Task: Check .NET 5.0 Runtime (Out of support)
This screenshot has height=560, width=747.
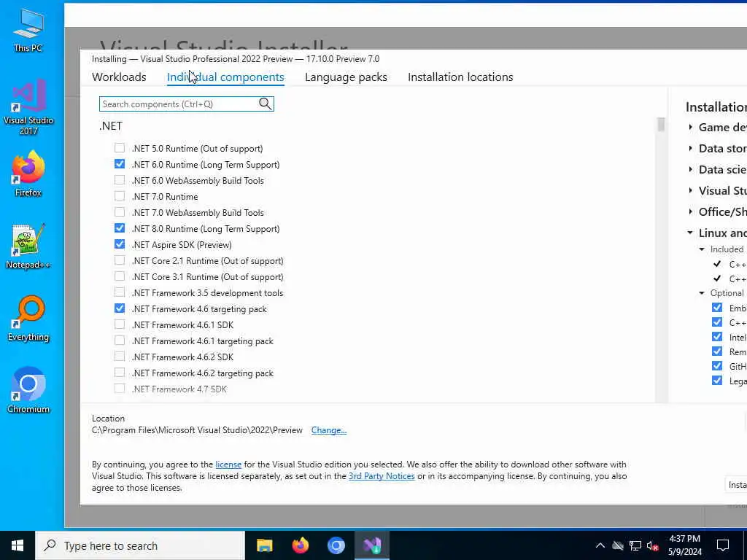Action: (x=120, y=148)
